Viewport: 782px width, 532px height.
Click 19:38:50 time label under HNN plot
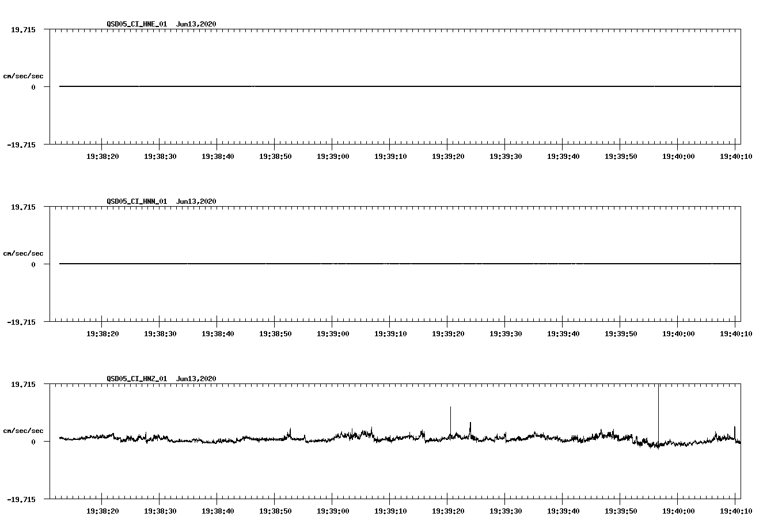[275, 334]
